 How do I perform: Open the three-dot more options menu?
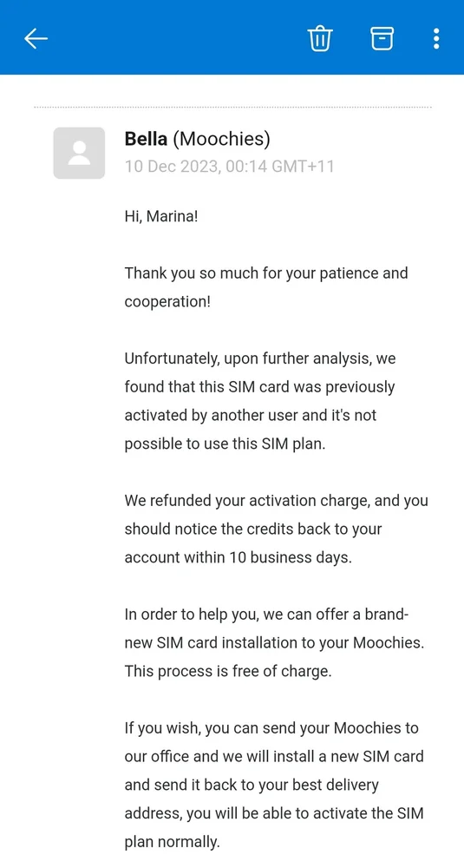pos(436,39)
